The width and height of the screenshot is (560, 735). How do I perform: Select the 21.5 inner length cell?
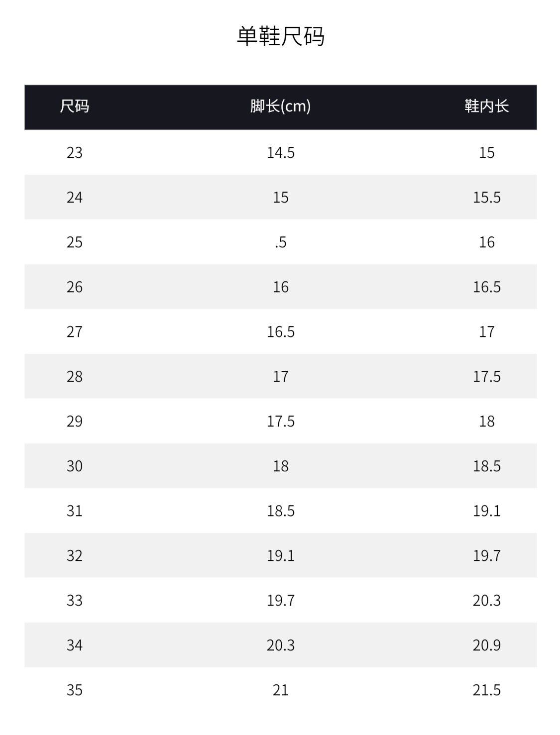tap(486, 690)
